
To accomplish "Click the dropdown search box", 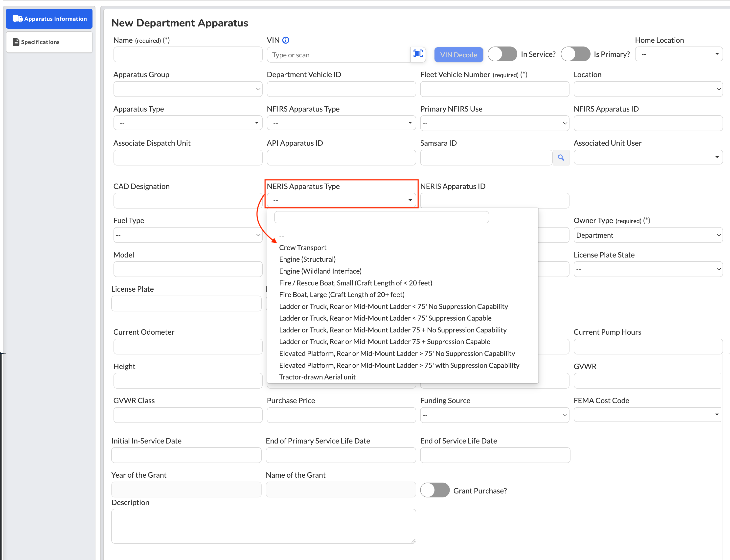I will coord(381,217).
